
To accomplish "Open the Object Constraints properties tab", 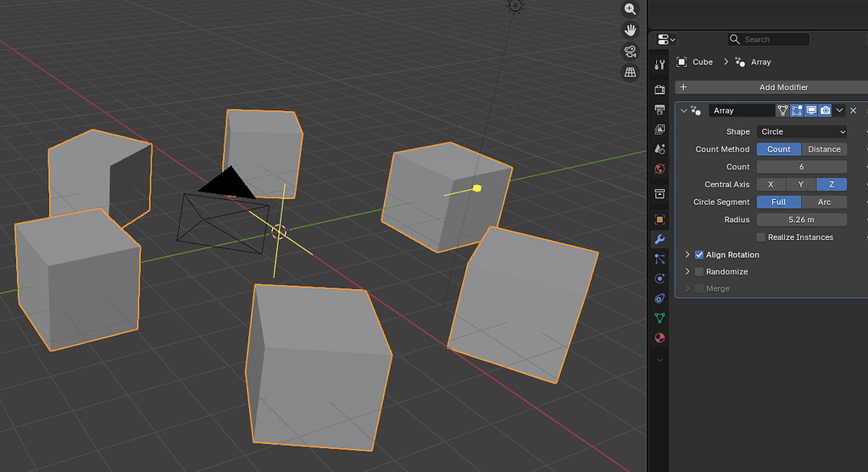I will [x=659, y=298].
